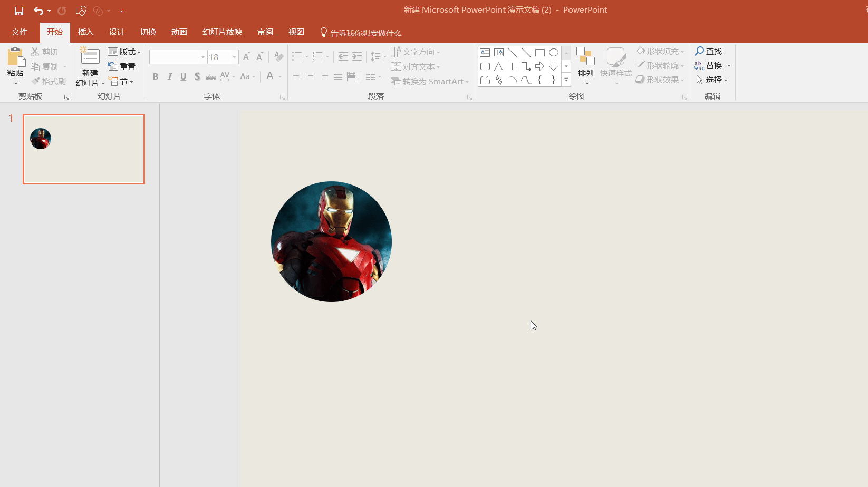Select the isosceles triangle shape
Viewport: 868px width, 487px height.
click(x=499, y=66)
